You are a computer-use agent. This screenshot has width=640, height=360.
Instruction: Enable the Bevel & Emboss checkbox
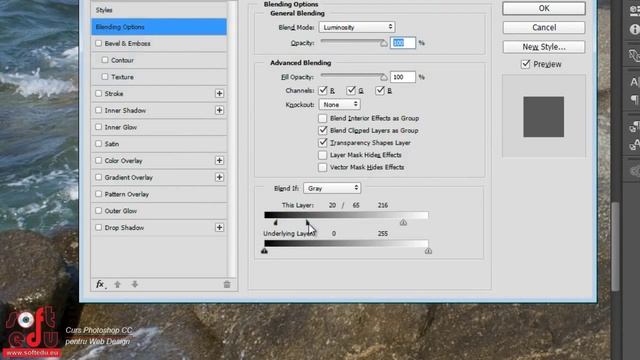click(x=98, y=43)
